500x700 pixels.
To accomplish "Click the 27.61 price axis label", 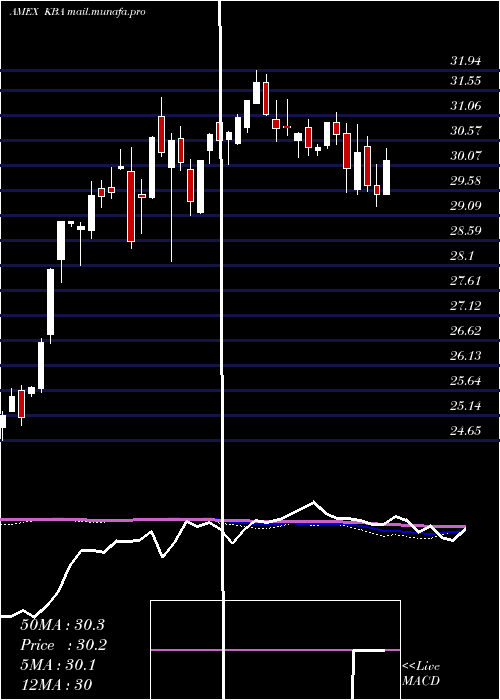I will 465,281.
